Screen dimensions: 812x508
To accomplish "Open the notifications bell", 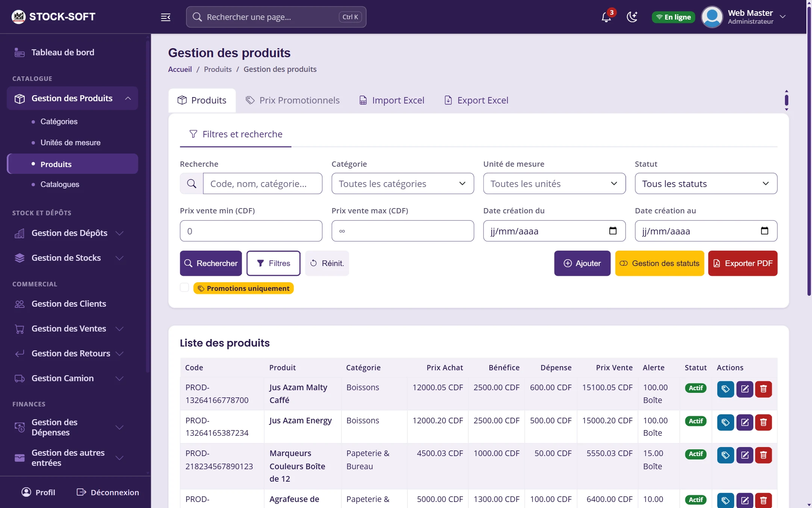I will pyautogui.click(x=606, y=17).
